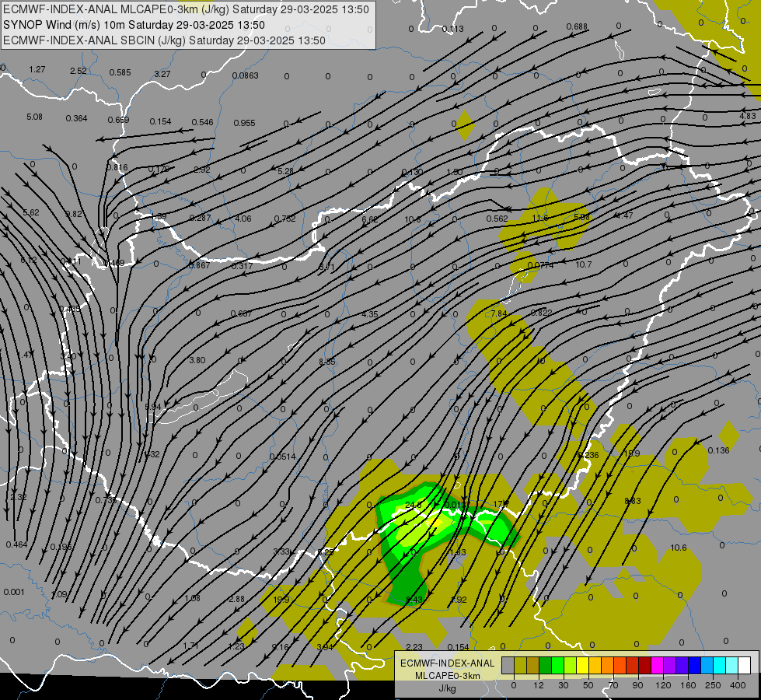Click map value '19.9'
Viewport: 761px width, 700px height.
click(x=281, y=600)
